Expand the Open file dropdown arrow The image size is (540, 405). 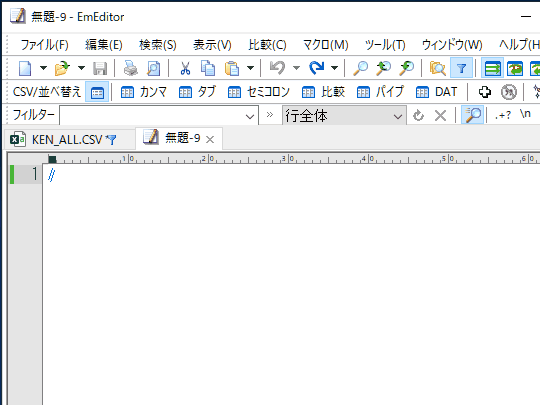click(x=81, y=68)
